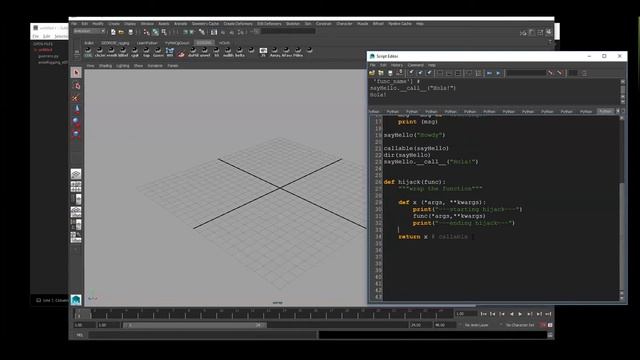The image size is (640, 360).
Task: Click the time slider frame ruler
Action: point(263,313)
